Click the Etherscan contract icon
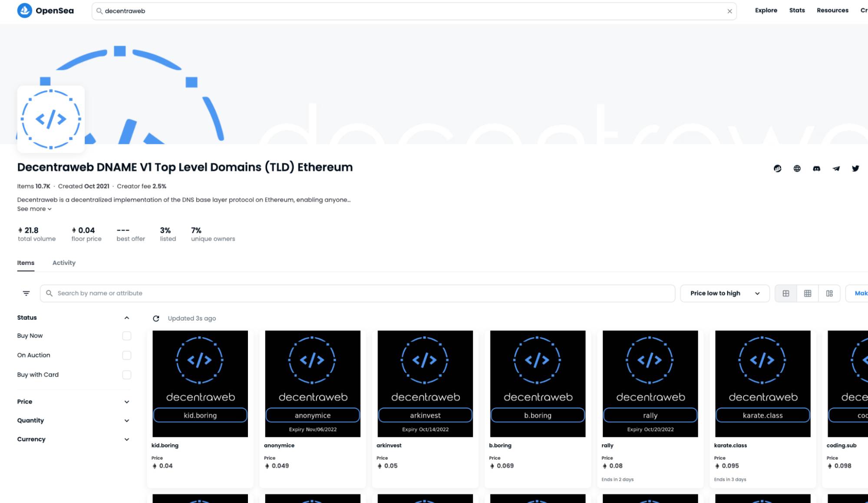 pyautogui.click(x=778, y=169)
